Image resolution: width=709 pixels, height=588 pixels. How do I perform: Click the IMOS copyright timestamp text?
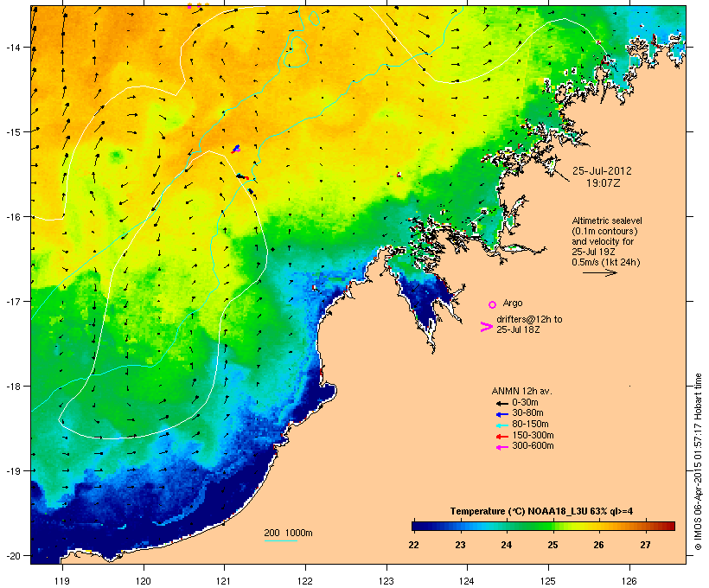[698, 462]
